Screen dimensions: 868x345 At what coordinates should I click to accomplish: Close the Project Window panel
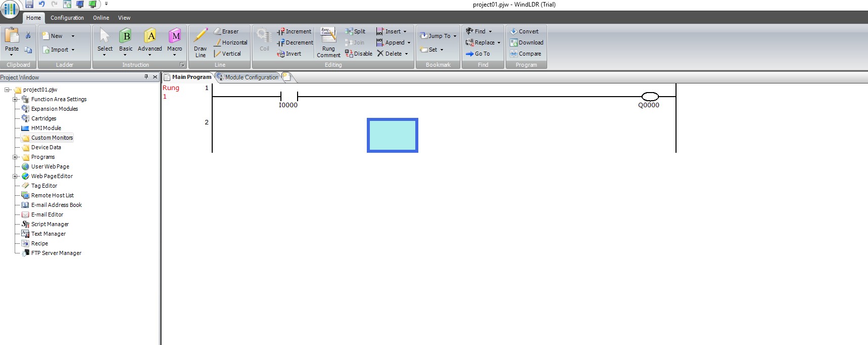point(155,77)
